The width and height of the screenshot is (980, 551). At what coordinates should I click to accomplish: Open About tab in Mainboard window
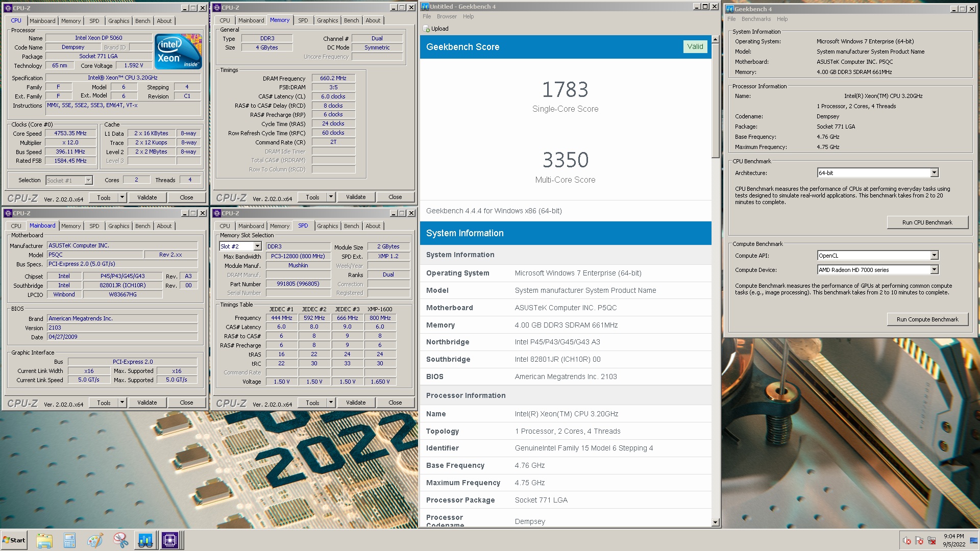[164, 226]
